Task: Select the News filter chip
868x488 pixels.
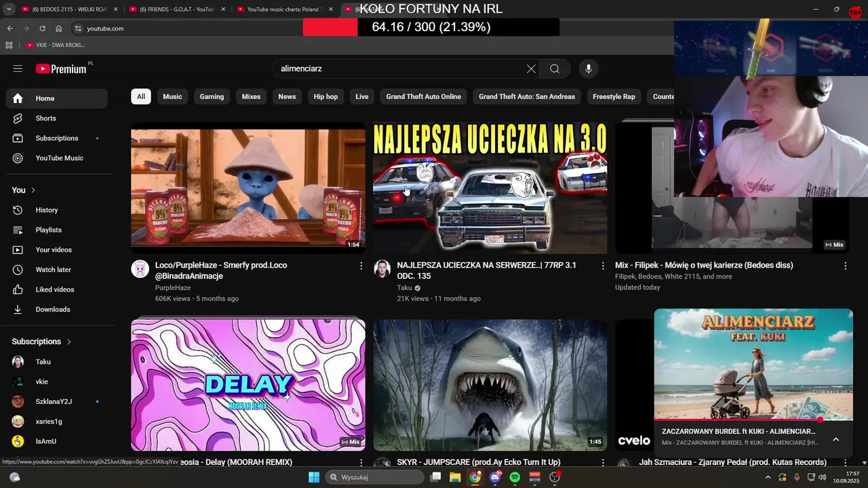Action: (x=287, y=96)
